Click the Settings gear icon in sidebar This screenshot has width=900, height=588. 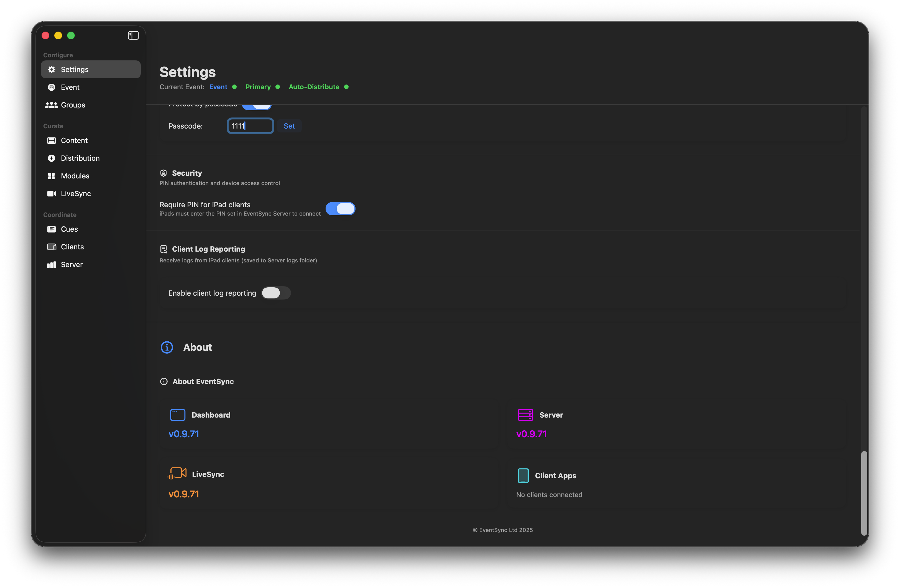coord(52,70)
